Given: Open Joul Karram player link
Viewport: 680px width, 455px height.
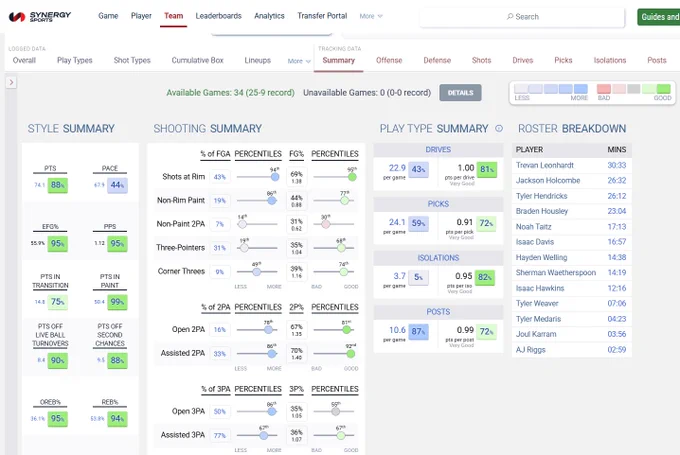Looking at the screenshot, I should tap(536, 334).
